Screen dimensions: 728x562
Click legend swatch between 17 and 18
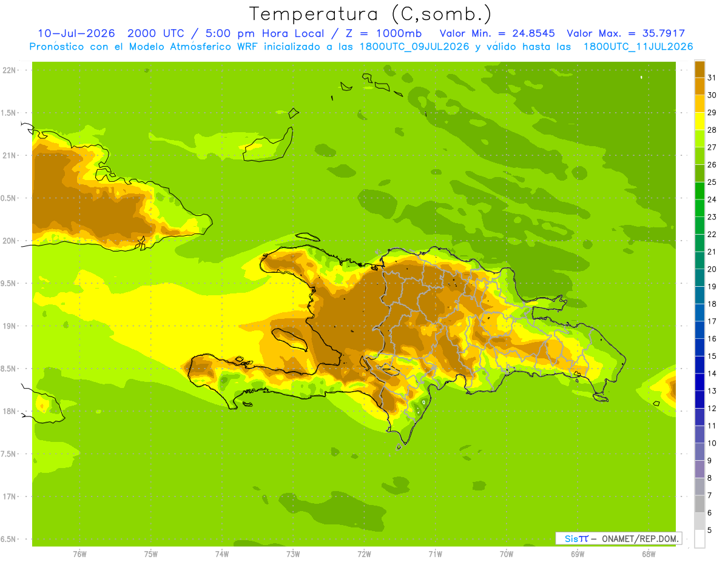pos(699,312)
